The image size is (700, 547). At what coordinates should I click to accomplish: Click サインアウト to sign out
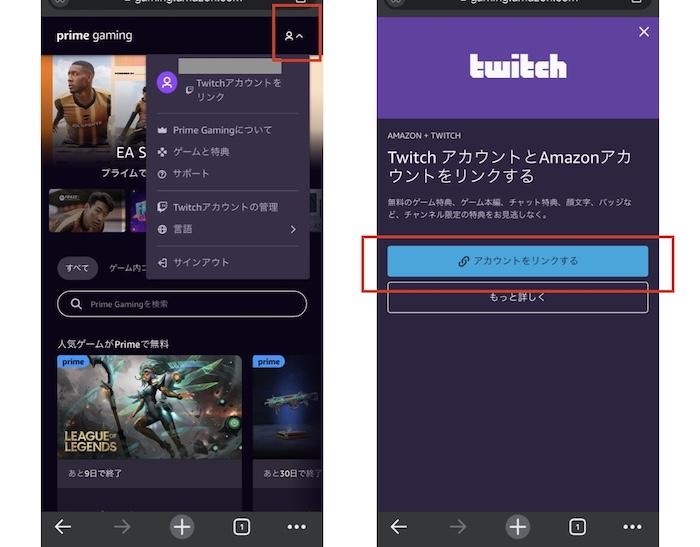(x=201, y=263)
